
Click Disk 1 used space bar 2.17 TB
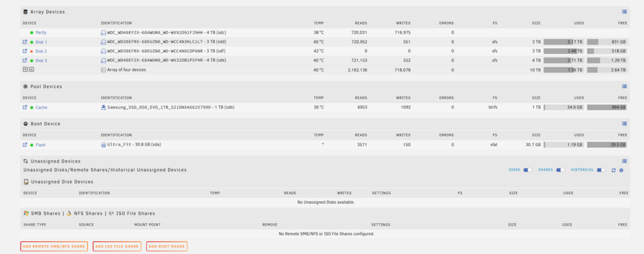coord(564,42)
